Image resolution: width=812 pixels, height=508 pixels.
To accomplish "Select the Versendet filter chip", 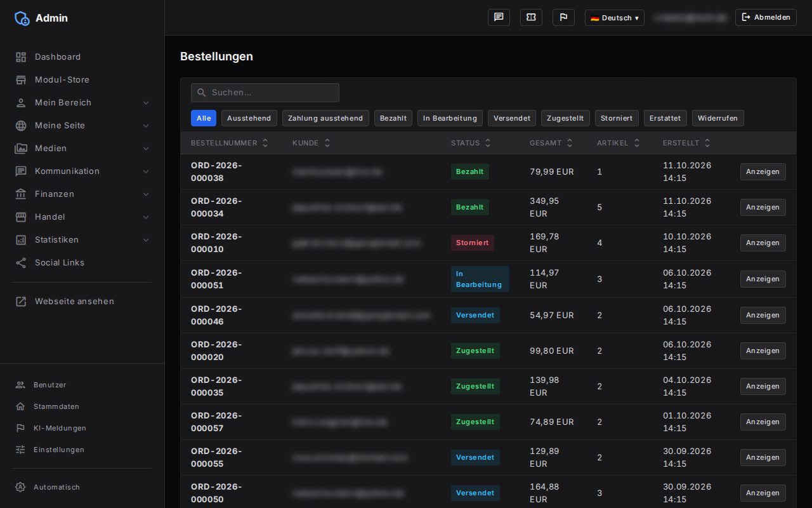I will coord(512,118).
